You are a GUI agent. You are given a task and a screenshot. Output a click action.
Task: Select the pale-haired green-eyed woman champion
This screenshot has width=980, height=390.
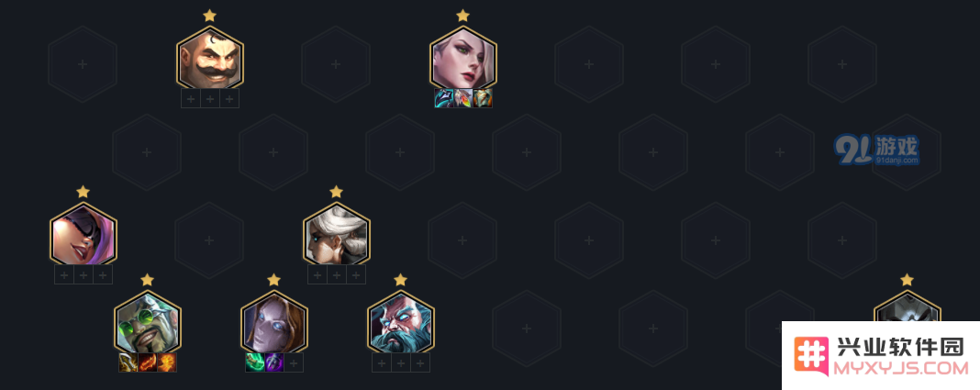[463, 58]
